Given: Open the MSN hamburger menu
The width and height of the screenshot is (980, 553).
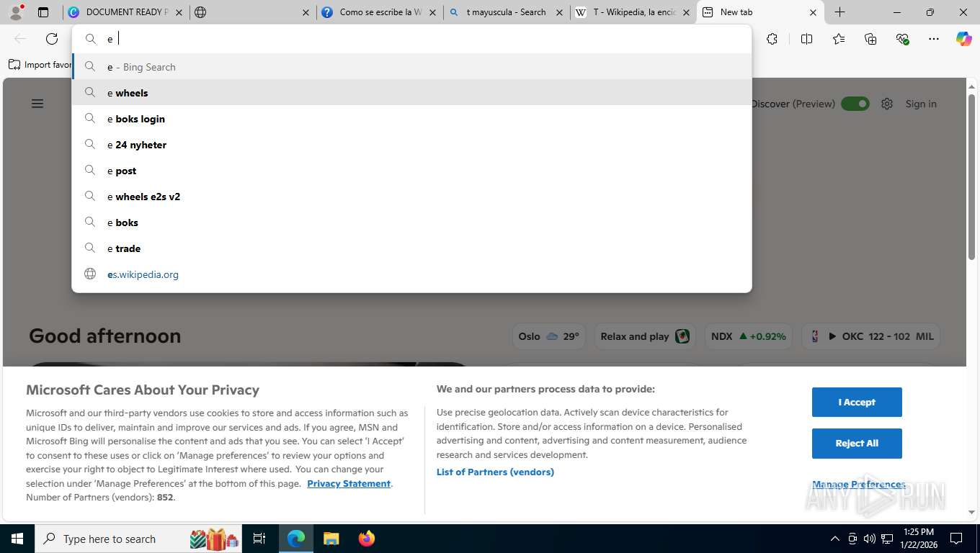Looking at the screenshot, I should [x=37, y=104].
